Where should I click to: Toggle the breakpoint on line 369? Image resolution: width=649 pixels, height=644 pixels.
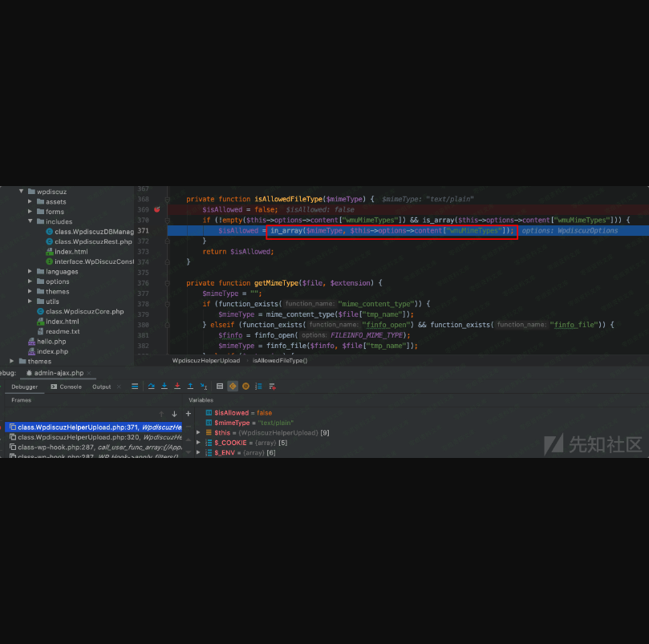coord(157,209)
